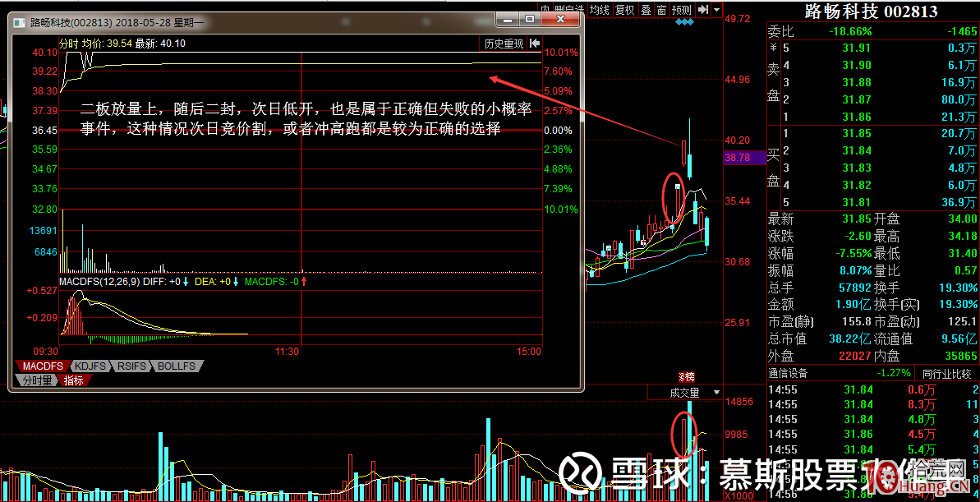Switch to the MACDFS indicator tab

[44, 366]
